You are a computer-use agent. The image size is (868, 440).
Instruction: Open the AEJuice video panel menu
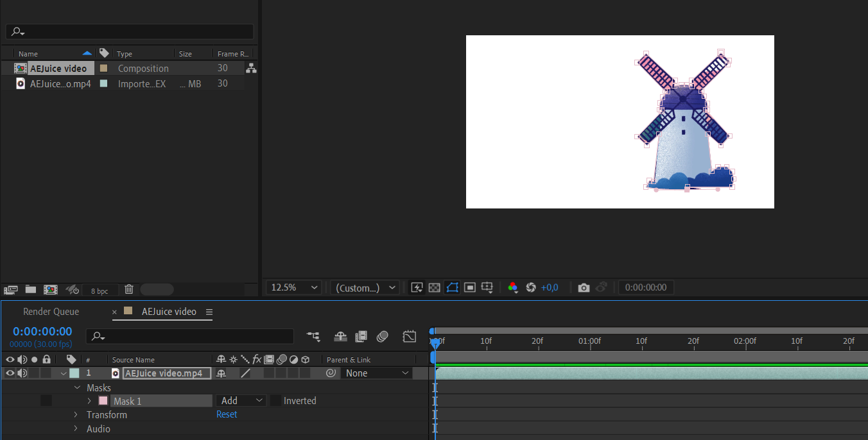[209, 312]
